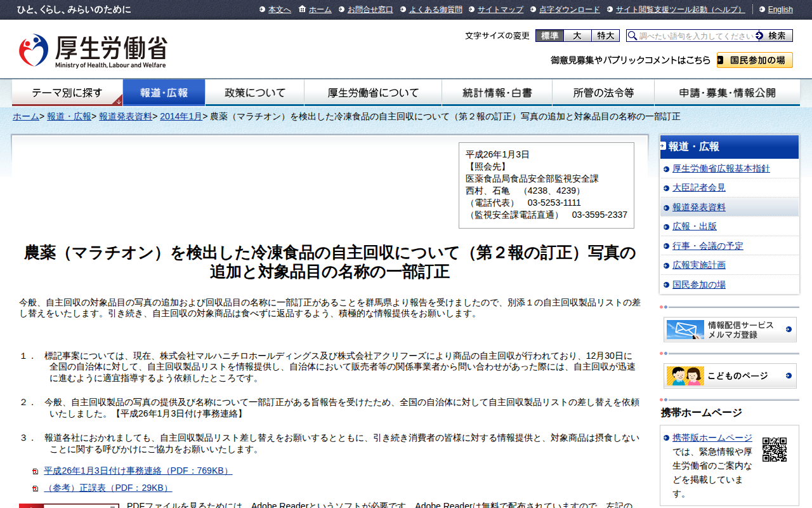Open the 情報配信サービス メルマガ登録 banner
Image resolution: width=812 pixels, height=508 pixels.
pos(730,330)
